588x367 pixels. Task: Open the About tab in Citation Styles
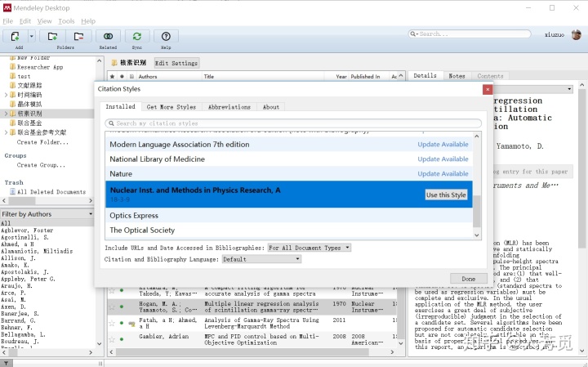click(271, 107)
